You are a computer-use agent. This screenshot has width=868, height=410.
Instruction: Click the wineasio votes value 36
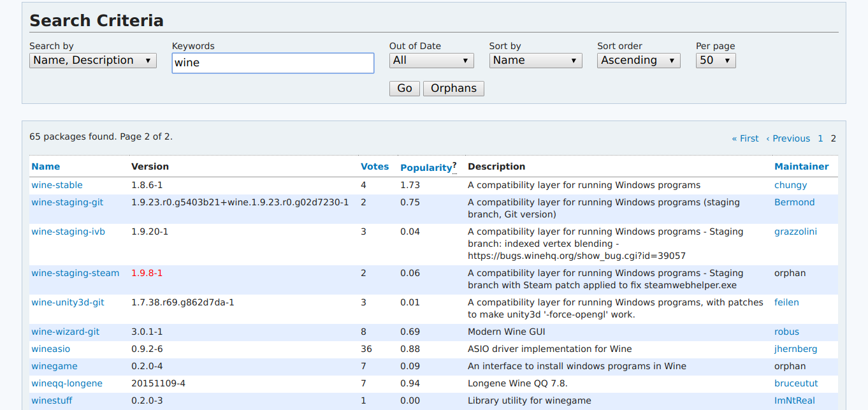(366, 349)
